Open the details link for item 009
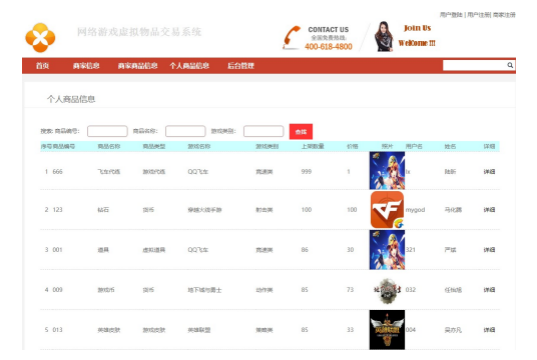The height and width of the screenshot is (360, 537). (489, 290)
